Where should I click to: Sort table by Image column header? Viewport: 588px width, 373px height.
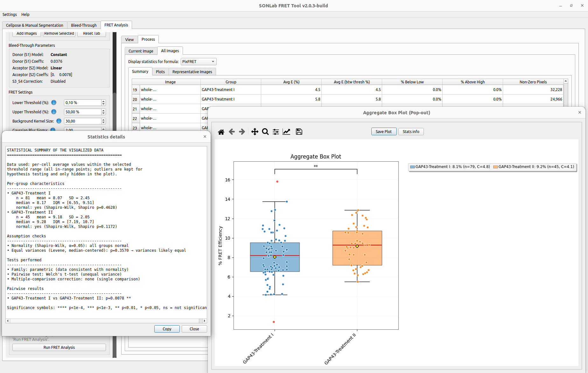click(170, 82)
